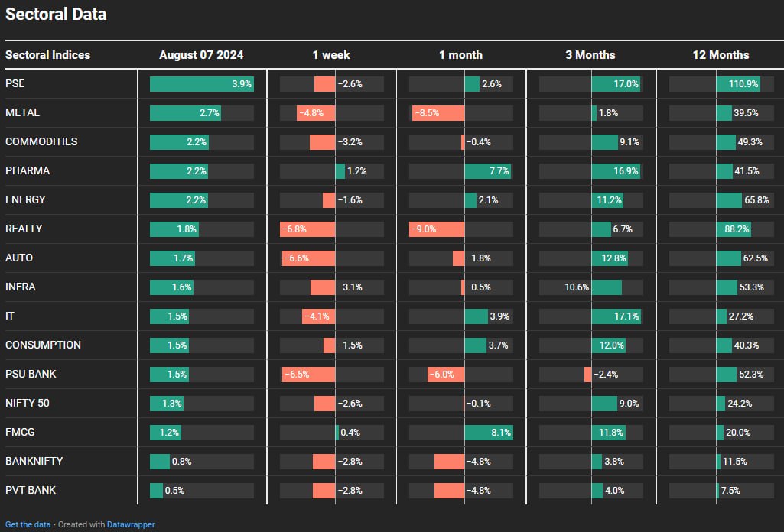Click the '12 Months' column header
The height and width of the screenshot is (532, 784).
(x=720, y=55)
